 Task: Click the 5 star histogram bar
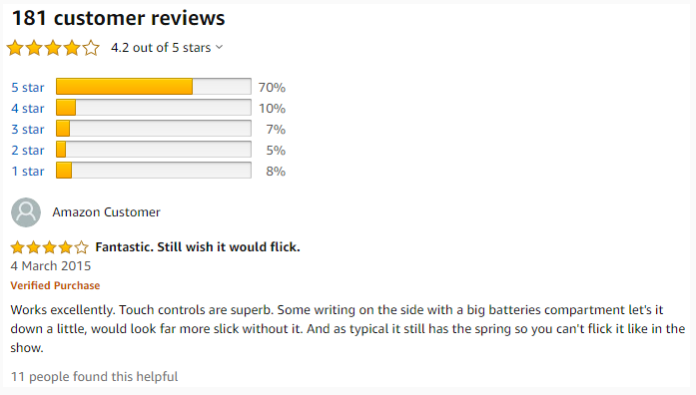coord(154,87)
